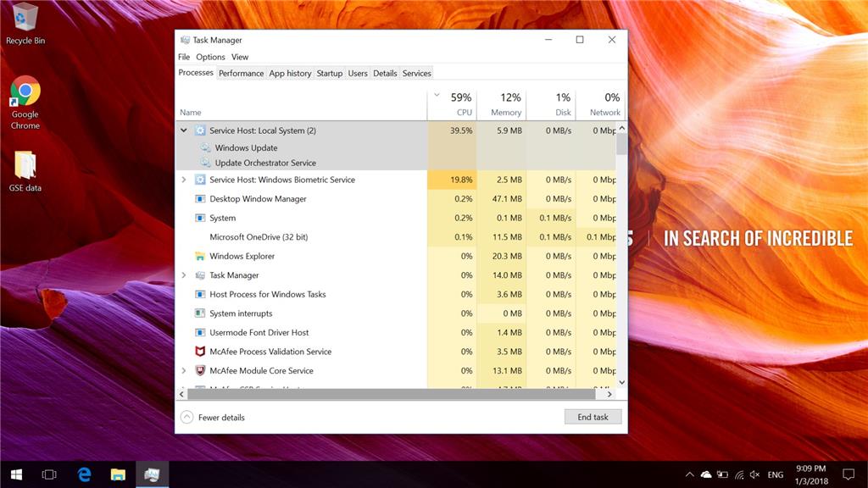Click the Windows Biometric Service gear icon
The width and height of the screenshot is (868, 488).
[200, 180]
